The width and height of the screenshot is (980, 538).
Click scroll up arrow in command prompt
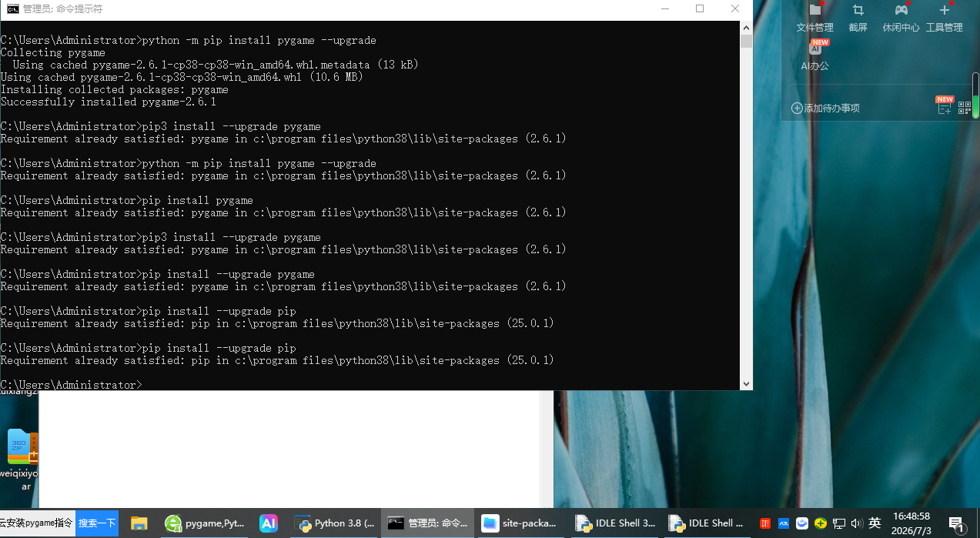click(x=746, y=27)
